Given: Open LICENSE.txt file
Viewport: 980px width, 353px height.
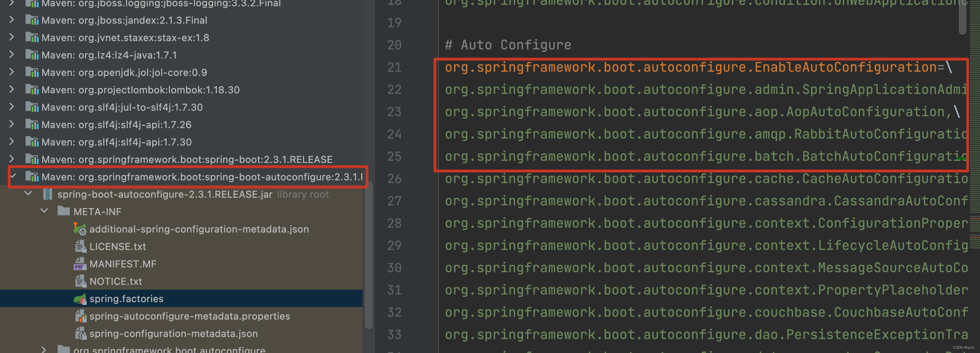Looking at the screenshot, I should [x=118, y=246].
